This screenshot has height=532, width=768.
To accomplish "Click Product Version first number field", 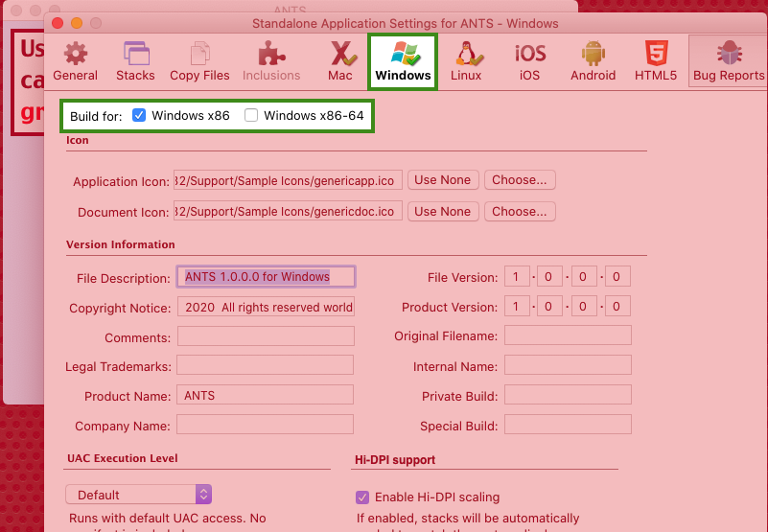I will 517,306.
